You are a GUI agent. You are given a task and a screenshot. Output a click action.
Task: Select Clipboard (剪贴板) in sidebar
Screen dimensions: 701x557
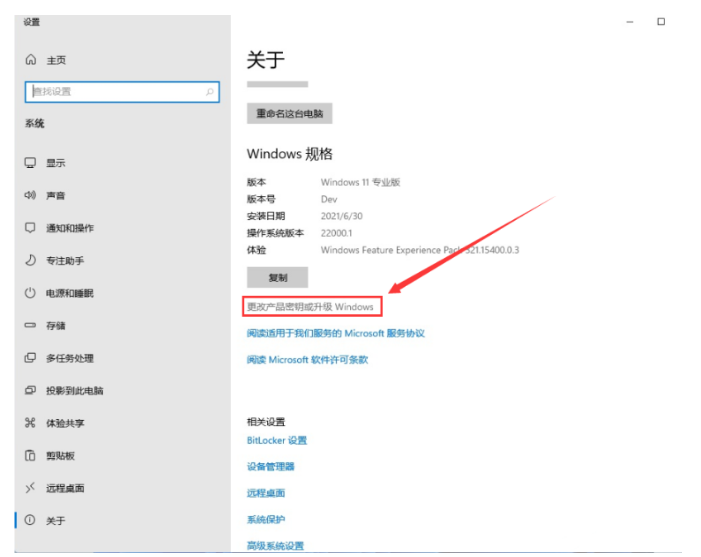(x=60, y=456)
